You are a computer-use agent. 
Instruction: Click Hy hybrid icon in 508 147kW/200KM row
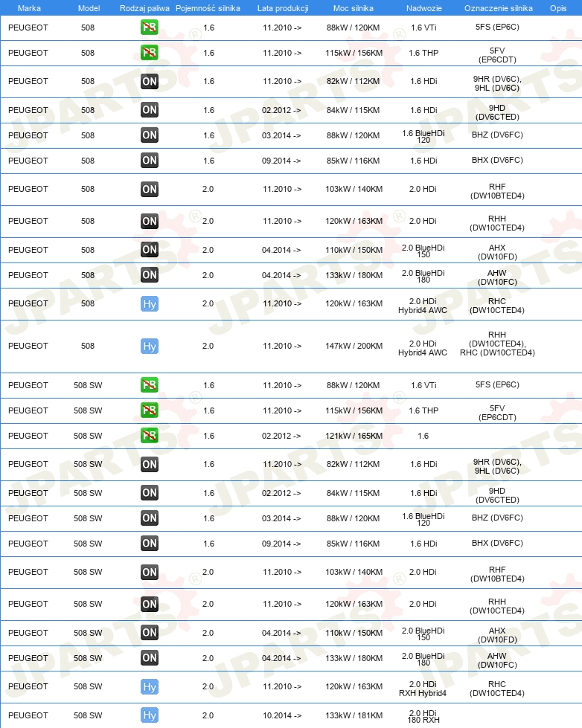[149, 346]
